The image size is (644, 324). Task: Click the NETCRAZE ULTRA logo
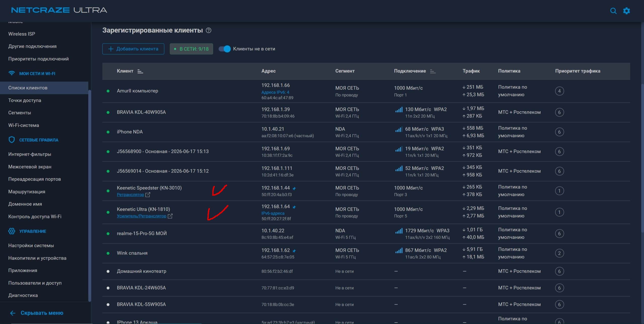click(59, 10)
